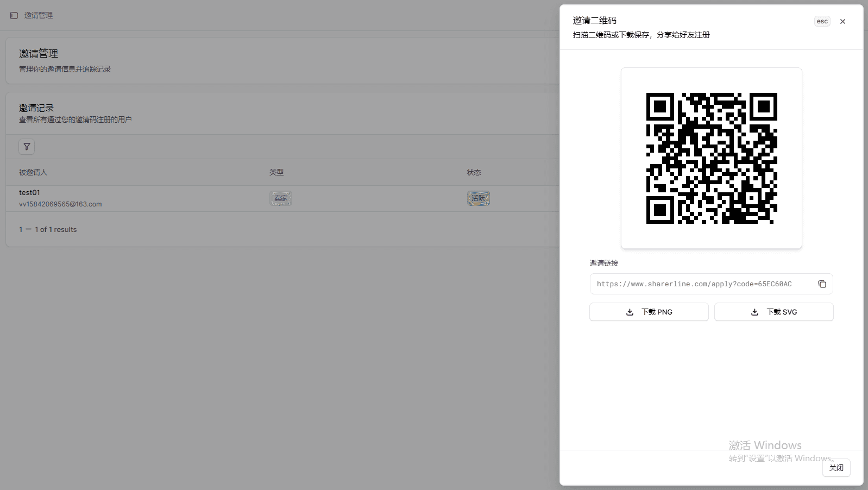Click the 卖家 type badge

[x=281, y=198]
